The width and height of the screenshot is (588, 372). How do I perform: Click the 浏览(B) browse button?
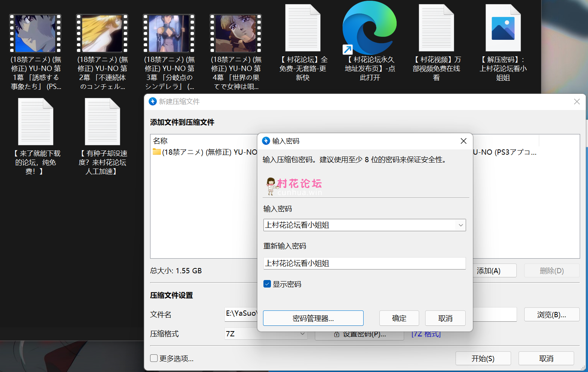tap(552, 315)
